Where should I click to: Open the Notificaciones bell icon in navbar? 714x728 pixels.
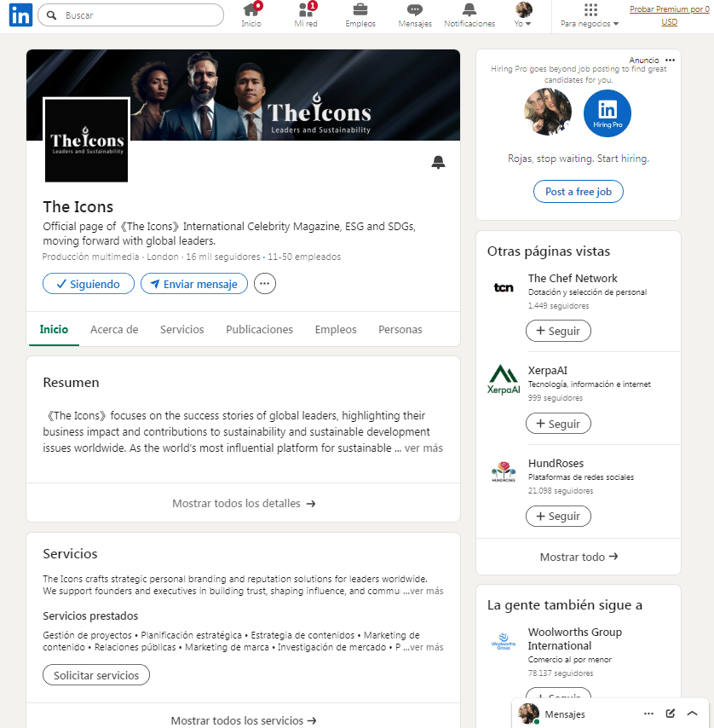coord(469,9)
